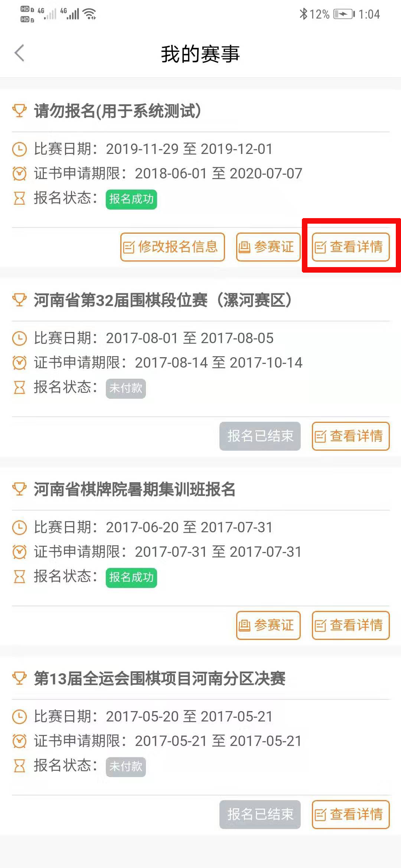Open 河南省第32届围棋段位赛 event title
The height and width of the screenshot is (868, 401).
click(x=163, y=300)
